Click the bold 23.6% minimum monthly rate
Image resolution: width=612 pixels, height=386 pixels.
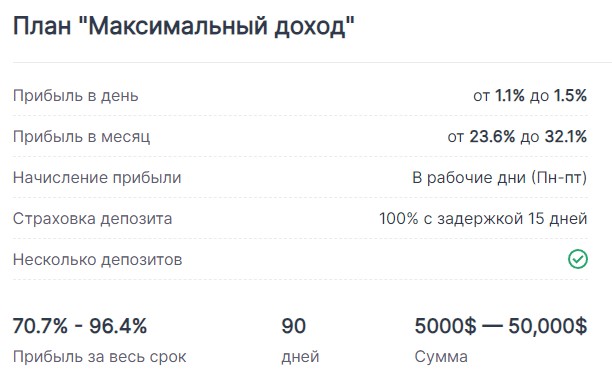[x=492, y=137]
